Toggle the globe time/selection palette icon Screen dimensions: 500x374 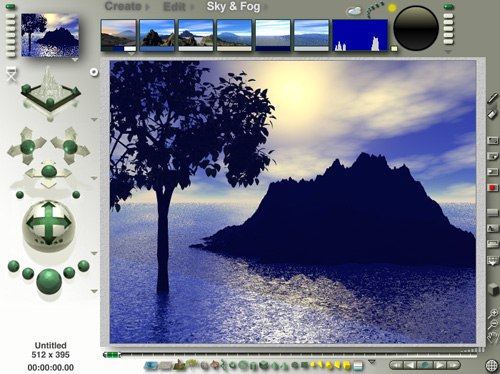pos(492,365)
